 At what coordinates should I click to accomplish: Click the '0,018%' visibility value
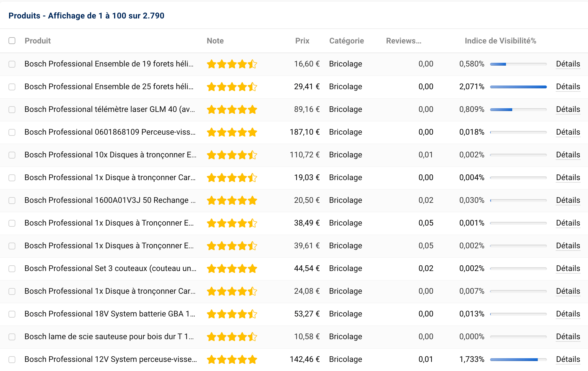coord(472,132)
